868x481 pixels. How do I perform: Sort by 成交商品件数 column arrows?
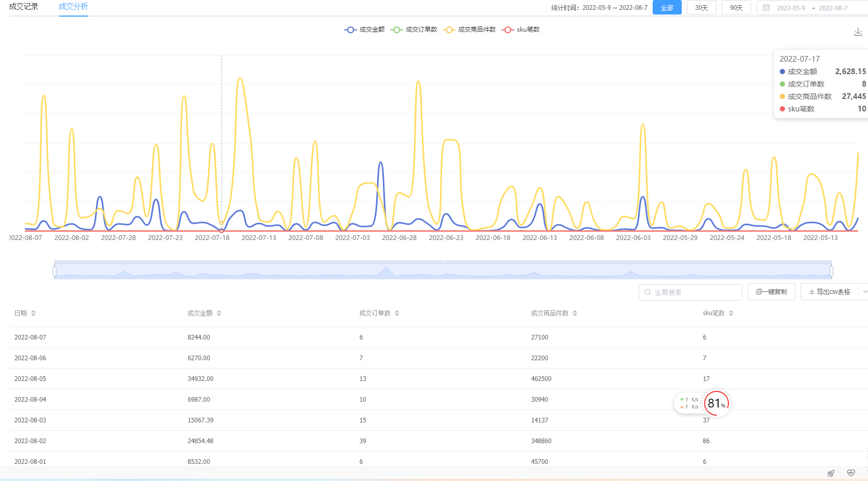click(x=575, y=313)
